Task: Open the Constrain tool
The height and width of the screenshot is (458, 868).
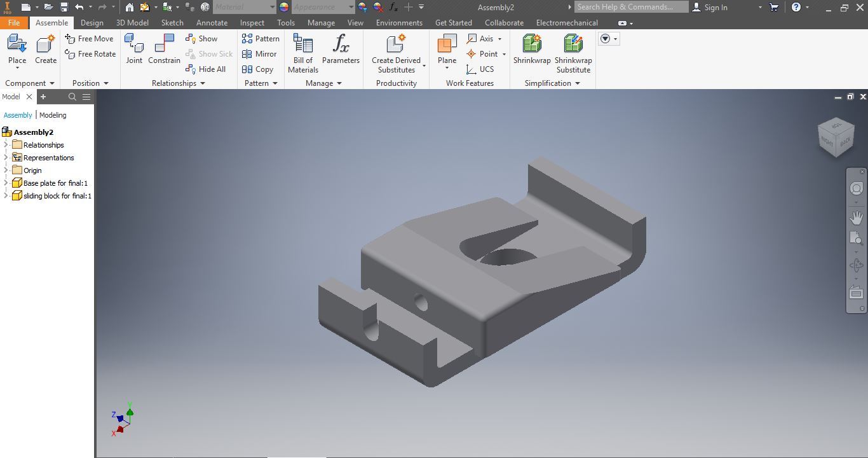Action: pyautogui.click(x=164, y=50)
